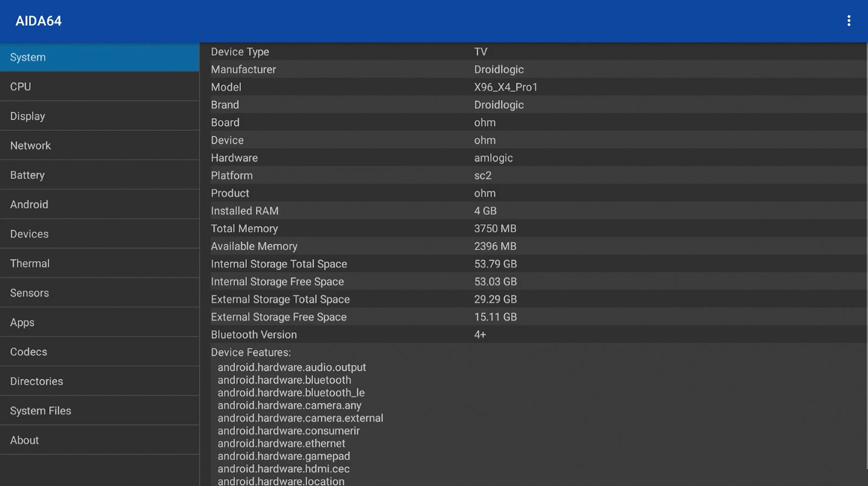Show the Devices section
868x486 pixels.
pos(100,234)
